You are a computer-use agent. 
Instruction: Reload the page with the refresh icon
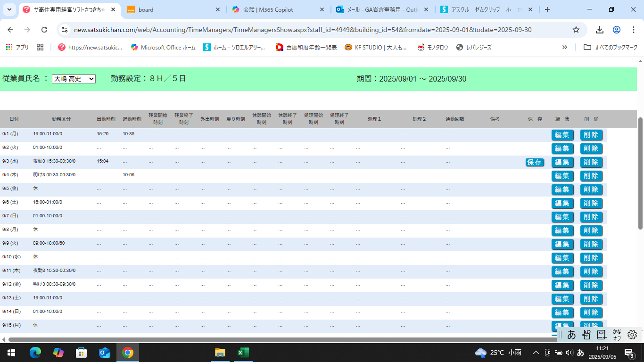coord(44,30)
